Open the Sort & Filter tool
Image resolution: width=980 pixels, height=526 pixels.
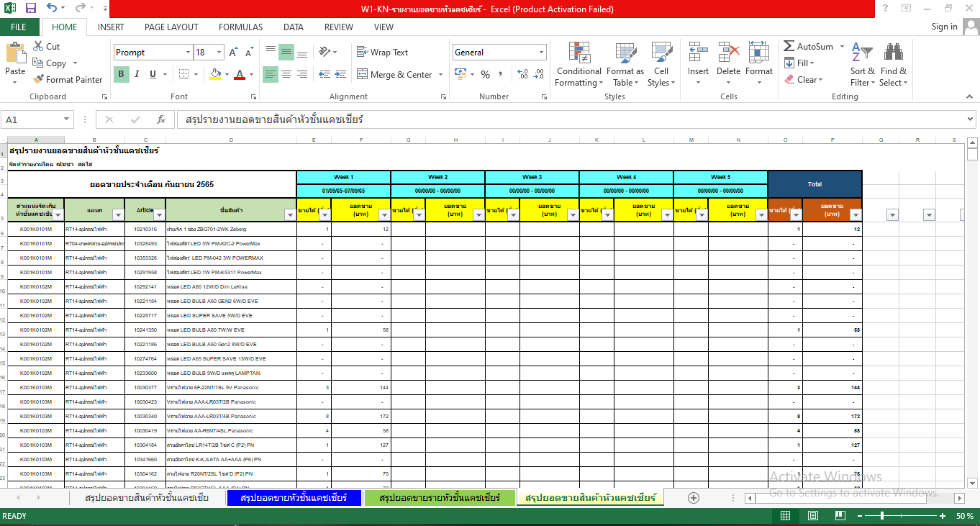point(862,65)
